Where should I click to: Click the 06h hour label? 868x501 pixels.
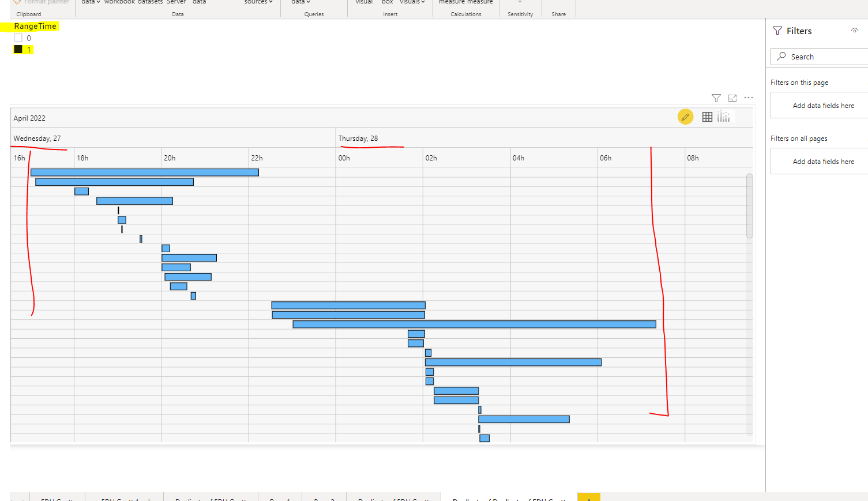[606, 158]
